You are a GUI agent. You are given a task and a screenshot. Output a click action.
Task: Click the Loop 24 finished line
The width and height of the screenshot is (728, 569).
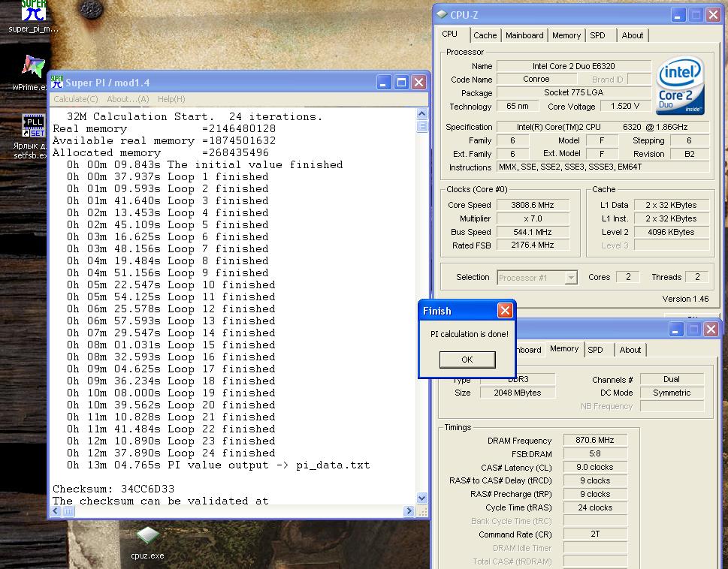click(171, 453)
